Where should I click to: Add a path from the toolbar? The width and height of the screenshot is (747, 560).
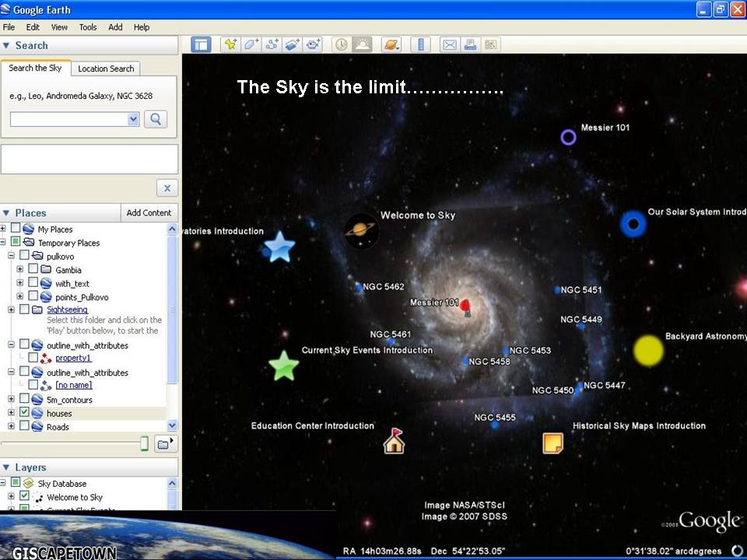pyautogui.click(x=272, y=45)
